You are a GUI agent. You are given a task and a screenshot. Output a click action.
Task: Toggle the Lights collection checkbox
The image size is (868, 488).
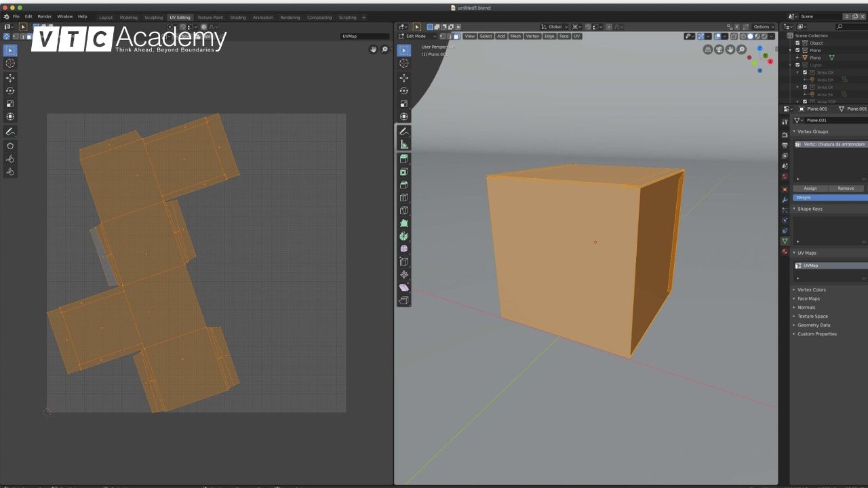[797, 65]
